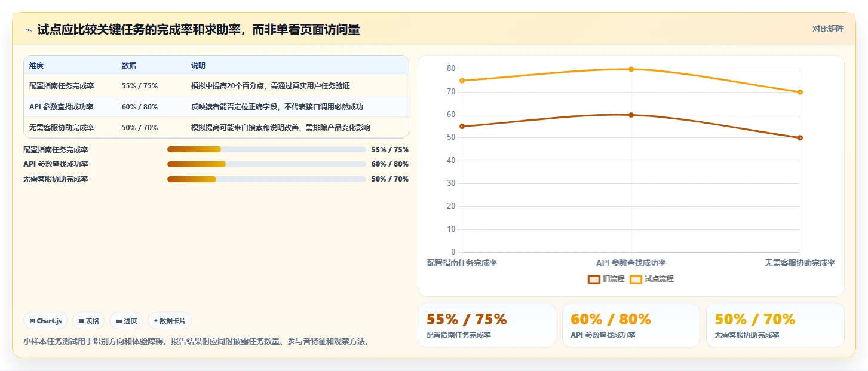
Task: Click the 对比矩阵 label in header
Action: tap(827, 29)
